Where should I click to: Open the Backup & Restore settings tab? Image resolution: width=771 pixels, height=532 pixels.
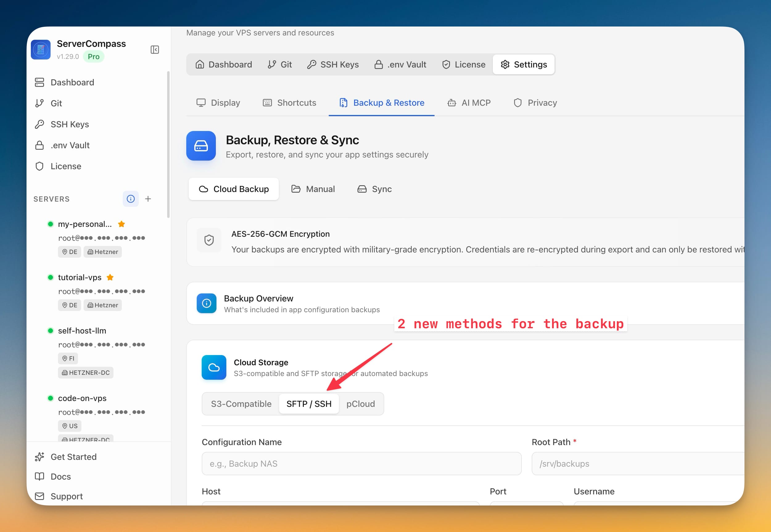[x=381, y=103]
